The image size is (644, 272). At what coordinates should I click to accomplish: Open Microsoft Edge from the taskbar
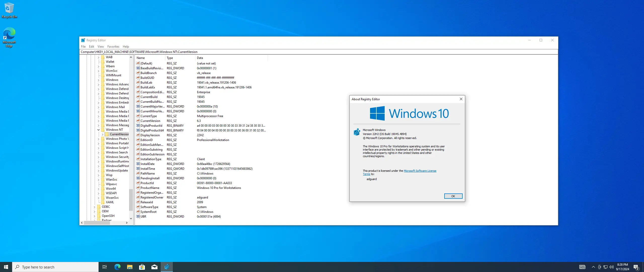coord(117,267)
